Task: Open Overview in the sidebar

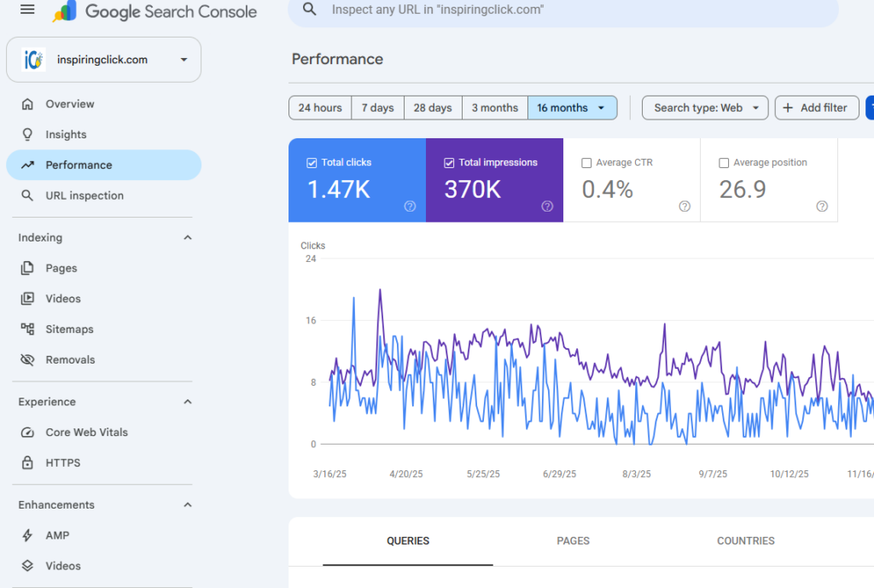Action: pyautogui.click(x=103, y=104)
